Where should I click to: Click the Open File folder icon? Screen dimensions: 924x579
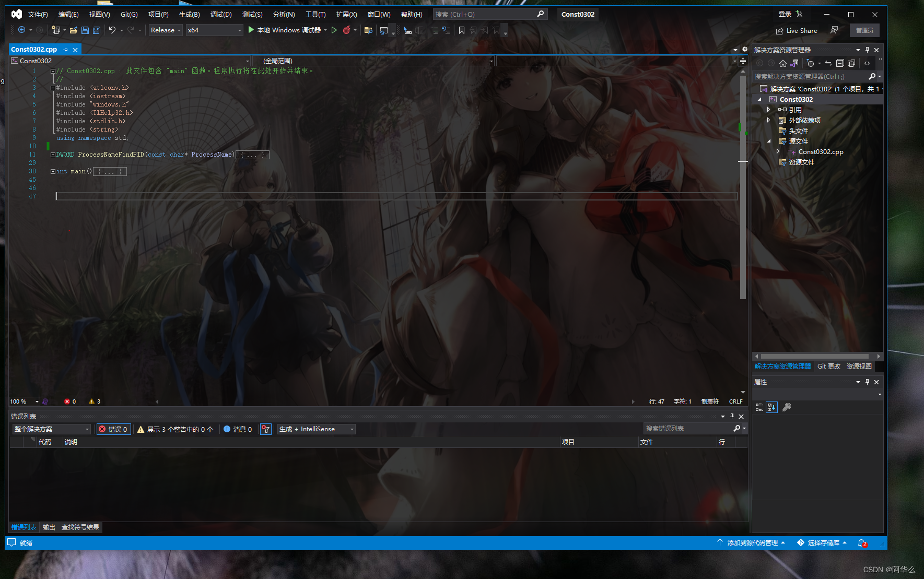[74, 30]
